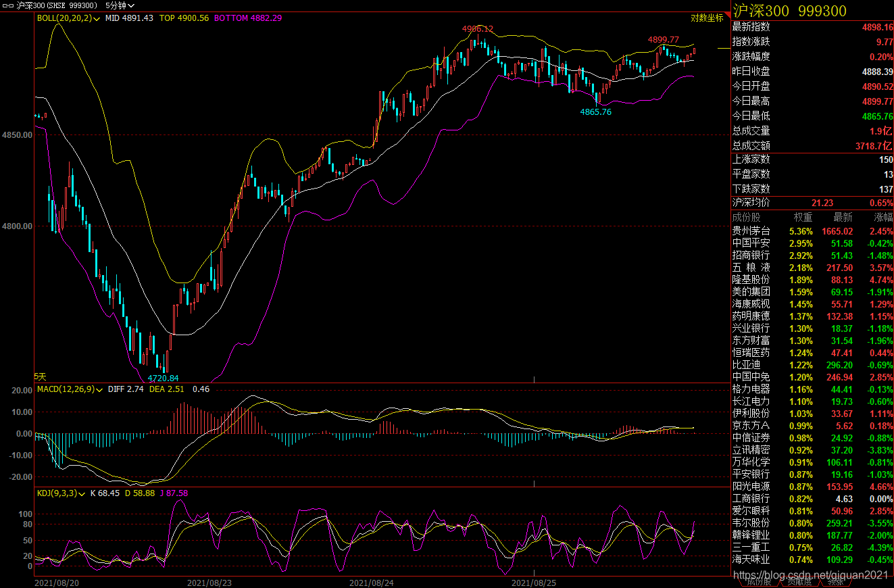
Task: Click the 2021/08/23 date axis label
Action: pyautogui.click(x=209, y=582)
